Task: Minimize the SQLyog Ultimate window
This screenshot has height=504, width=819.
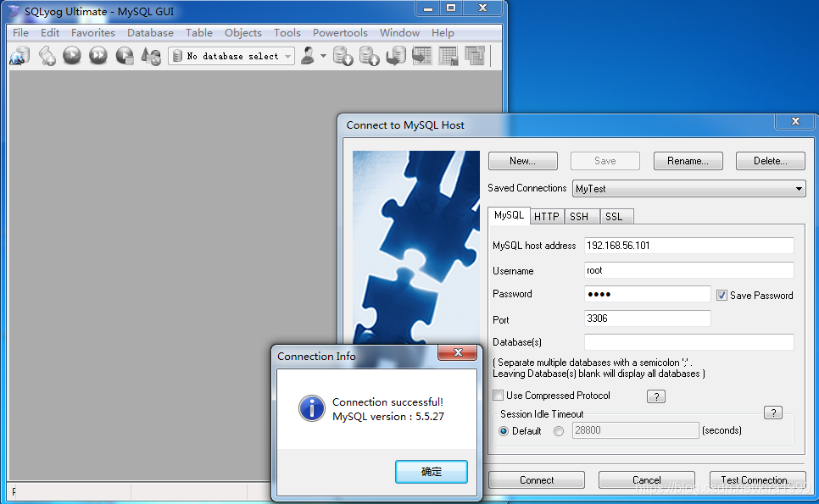Action: coord(428,8)
